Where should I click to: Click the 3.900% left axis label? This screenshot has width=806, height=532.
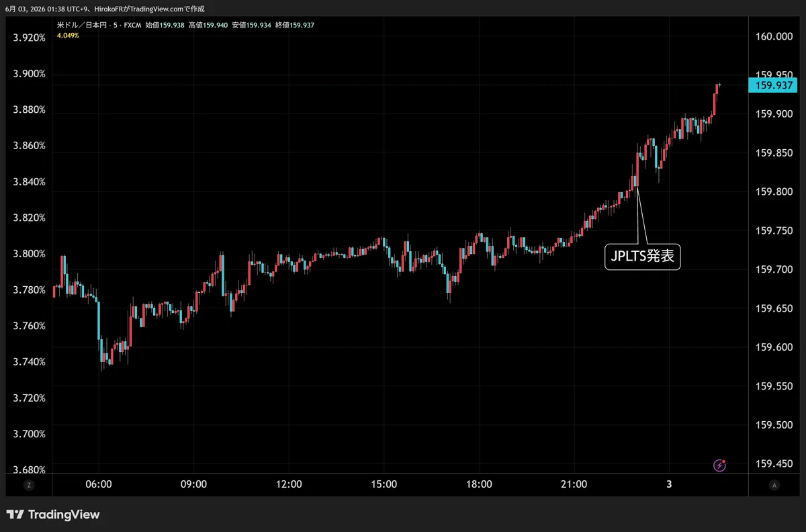30,74
